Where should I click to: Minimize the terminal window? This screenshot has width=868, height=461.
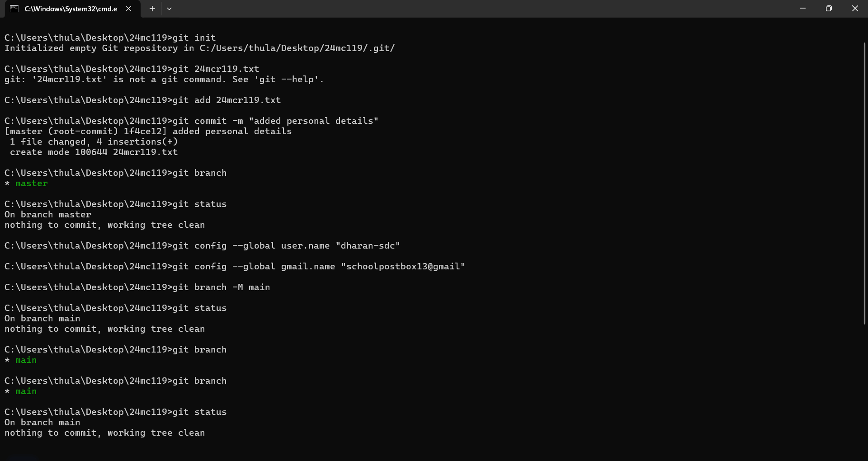[802, 9]
